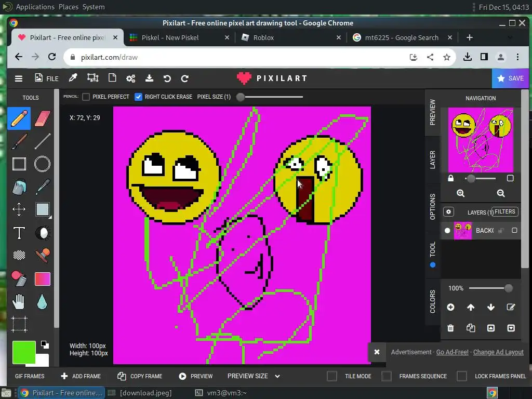This screenshot has height=399, width=532.
Task: Click the download drawing icon in Pixilart toolbar
Action: [149, 78]
